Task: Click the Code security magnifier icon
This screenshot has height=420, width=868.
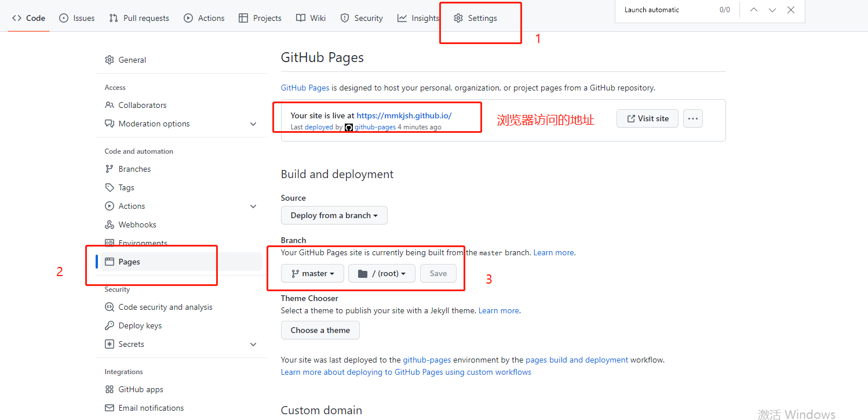Action: click(110, 307)
